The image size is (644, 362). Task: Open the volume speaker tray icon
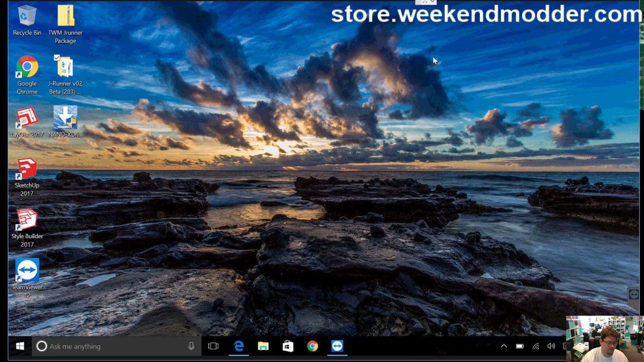tap(551, 346)
